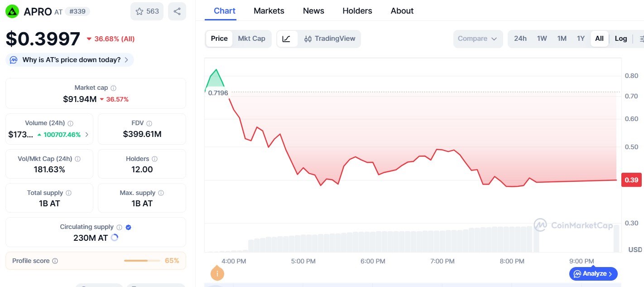Viewport: 644px width, 287px height.
Task: Switch chart to Mkt Cap view
Action: coord(251,39)
